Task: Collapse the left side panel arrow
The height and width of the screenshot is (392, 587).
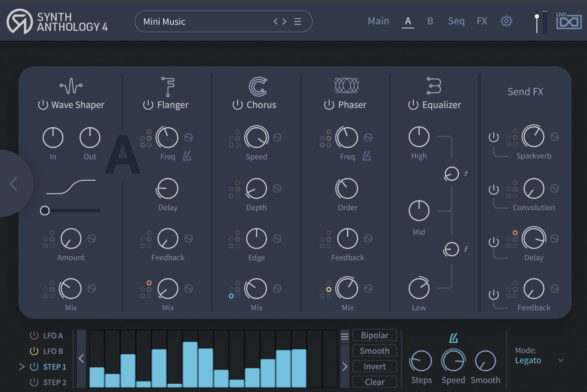Action: [x=13, y=184]
